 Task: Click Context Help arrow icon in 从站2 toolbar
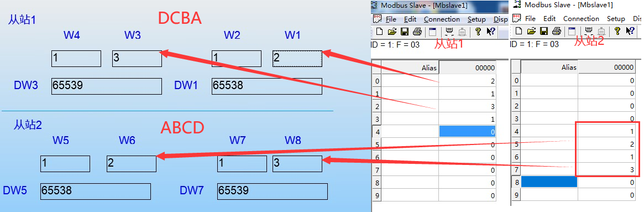629,31
